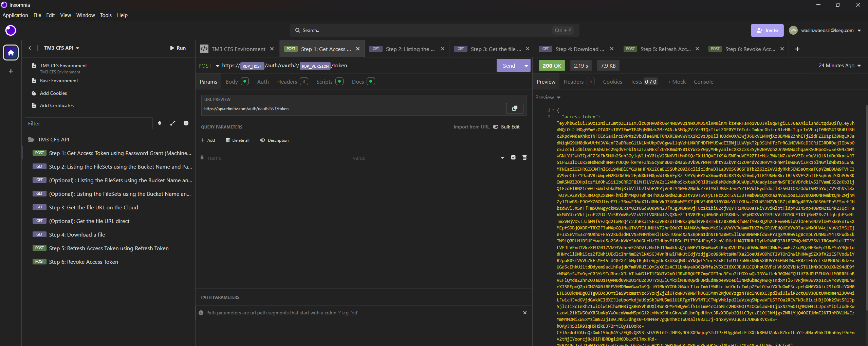Image resolution: width=868 pixels, height=346 pixels.
Task: Run the collection with Run button
Action: tap(178, 48)
